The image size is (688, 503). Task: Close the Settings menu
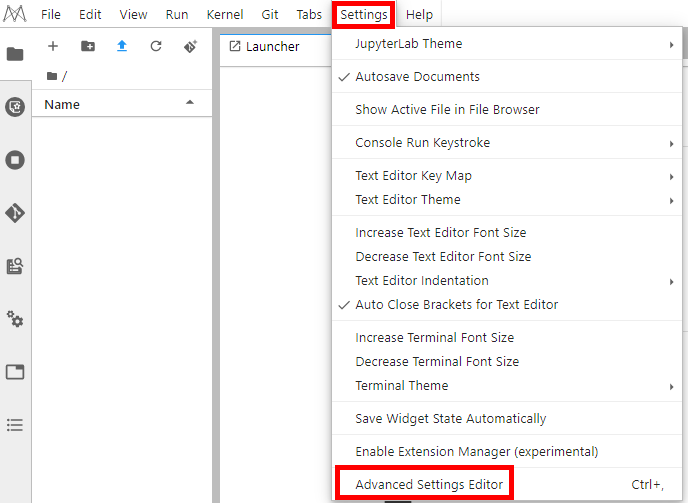(x=364, y=14)
